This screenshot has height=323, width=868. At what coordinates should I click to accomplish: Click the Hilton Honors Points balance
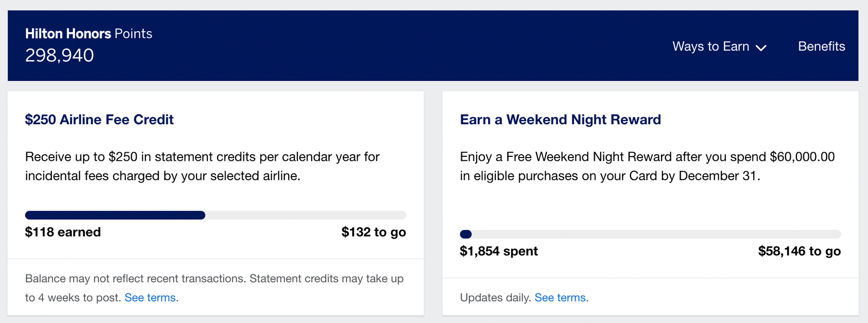pos(59,55)
